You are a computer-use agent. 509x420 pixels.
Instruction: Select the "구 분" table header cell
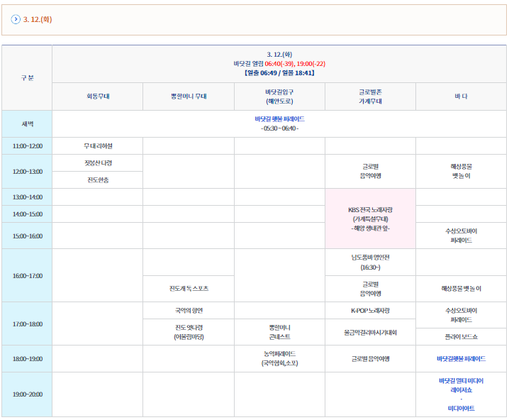(x=27, y=77)
